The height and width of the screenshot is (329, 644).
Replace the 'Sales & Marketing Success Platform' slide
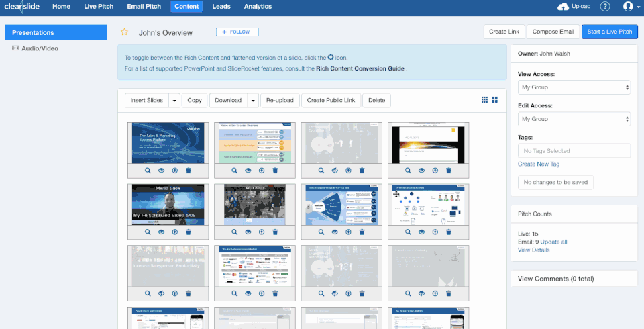click(x=175, y=171)
